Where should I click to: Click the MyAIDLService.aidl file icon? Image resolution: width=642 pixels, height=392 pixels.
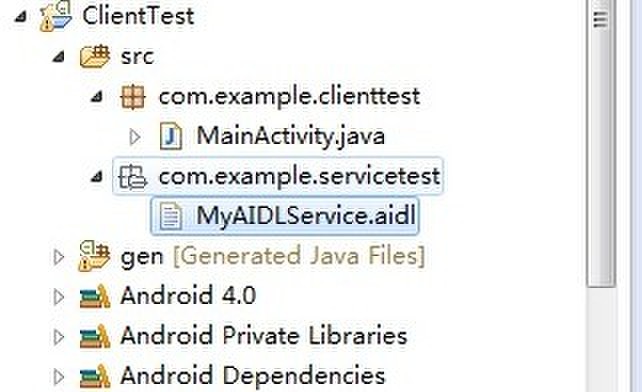171,216
